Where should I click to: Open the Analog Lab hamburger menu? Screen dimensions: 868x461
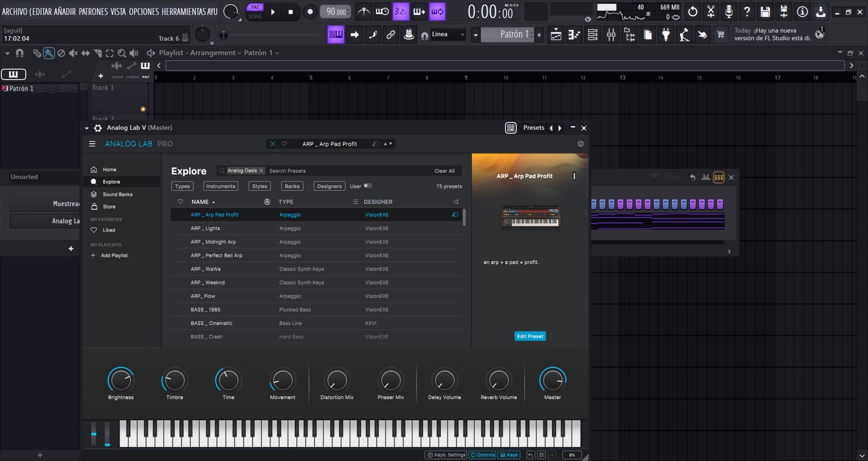click(92, 144)
